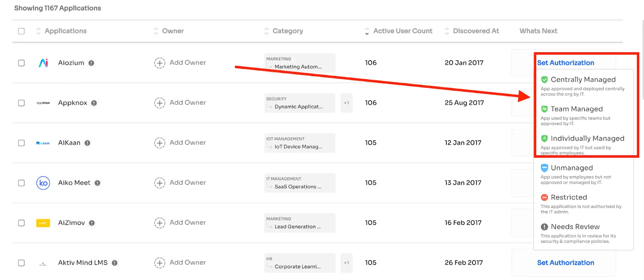Click plus icon to add AiZimov owner
The height and width of the screenshot is (280, 644).
pos(160,223)
